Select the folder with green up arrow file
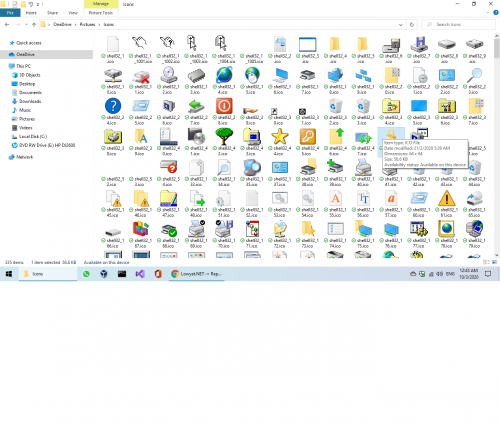The image size is (500, 424). coord(335,142)
